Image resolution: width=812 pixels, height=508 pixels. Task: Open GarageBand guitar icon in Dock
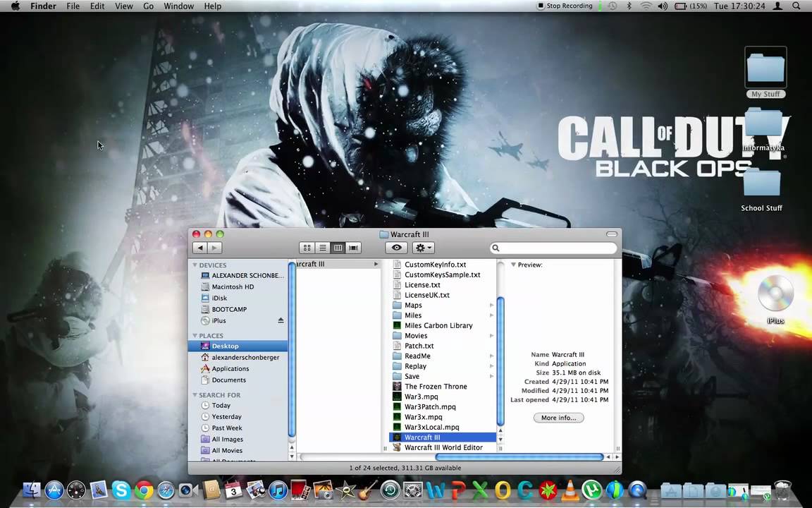coord(368,490)
